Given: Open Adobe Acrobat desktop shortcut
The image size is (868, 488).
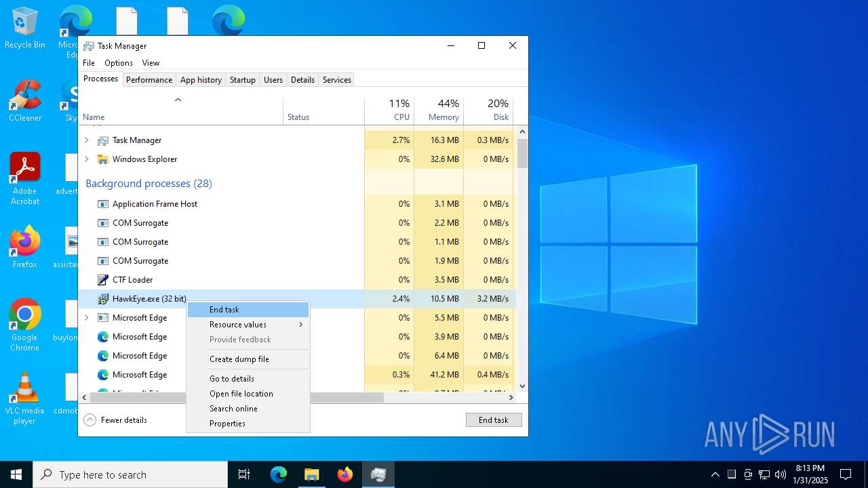Looking at the screenshot, I should (x=24, y=179).
